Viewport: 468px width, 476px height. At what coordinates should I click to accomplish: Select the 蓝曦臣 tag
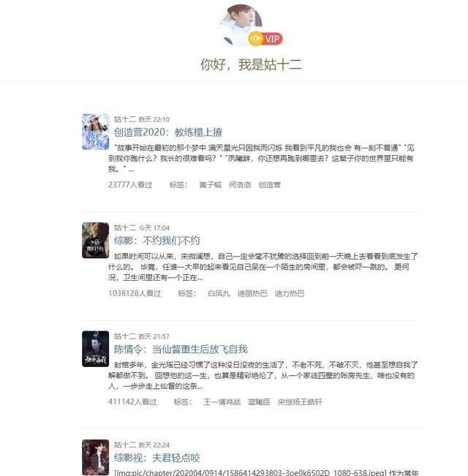(259, 402)
